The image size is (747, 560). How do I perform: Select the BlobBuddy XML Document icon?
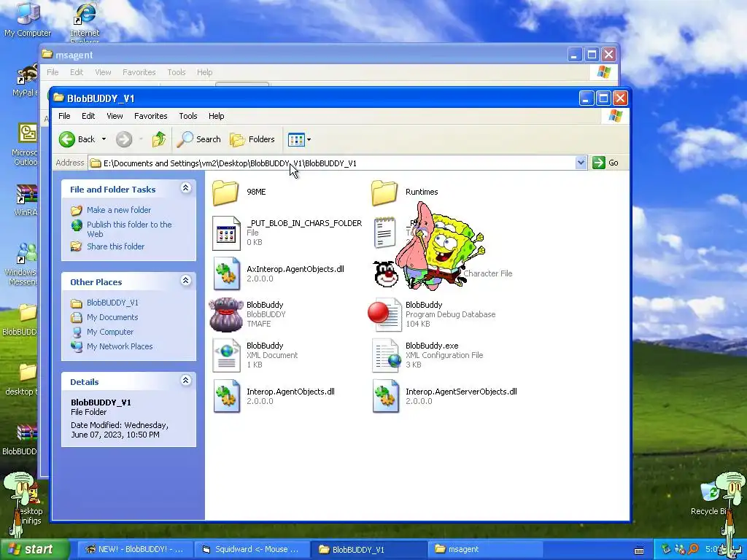click(x=226, y=355)
